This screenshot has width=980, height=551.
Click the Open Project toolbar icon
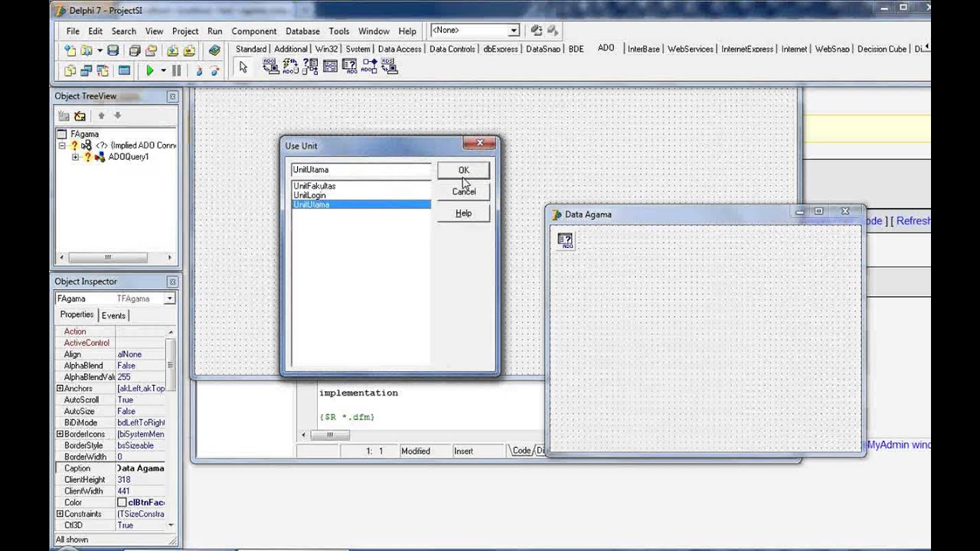(x=151, y=51)
